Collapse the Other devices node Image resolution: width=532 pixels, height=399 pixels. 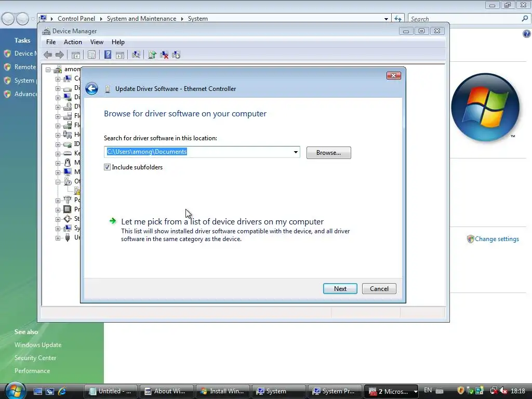point(58,182)
